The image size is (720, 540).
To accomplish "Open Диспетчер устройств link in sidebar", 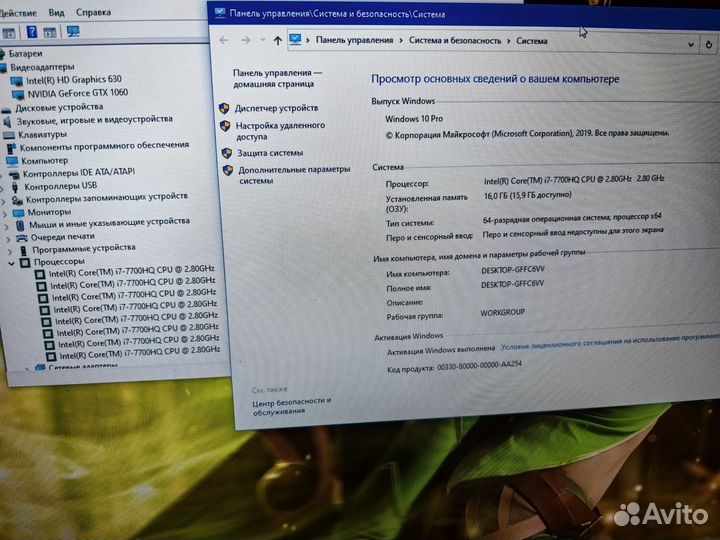I will tap(277, 108).
